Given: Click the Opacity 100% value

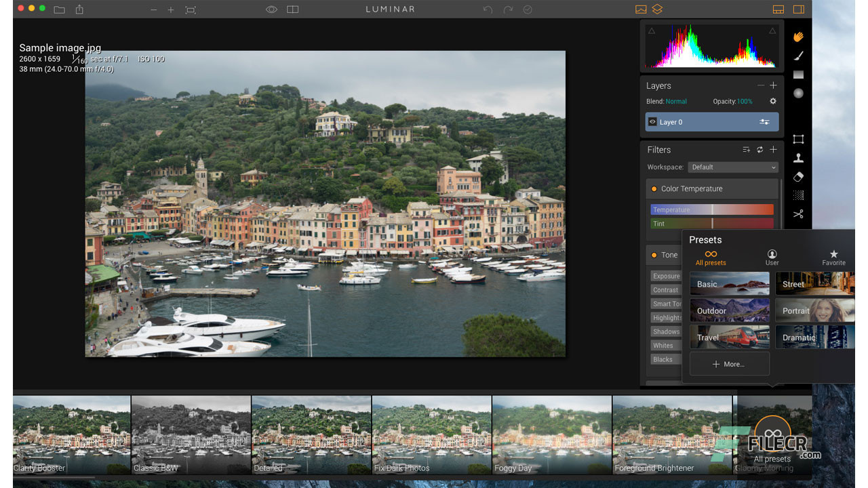Looking at the screenshot, I should (745, 102).
